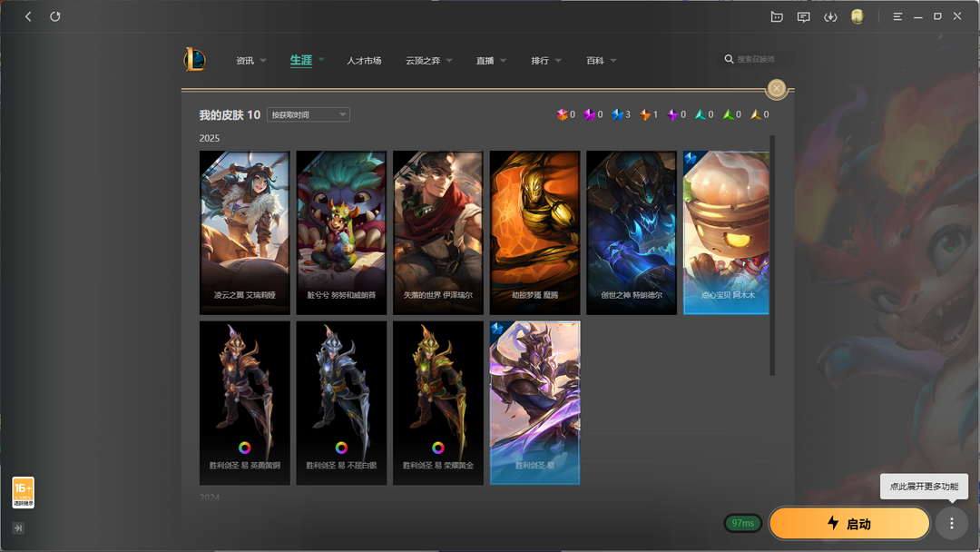Open the 脏兮兮 努努和威朗普 skin card
Viewport: 980px width, 552px height.
click(341, 232)
